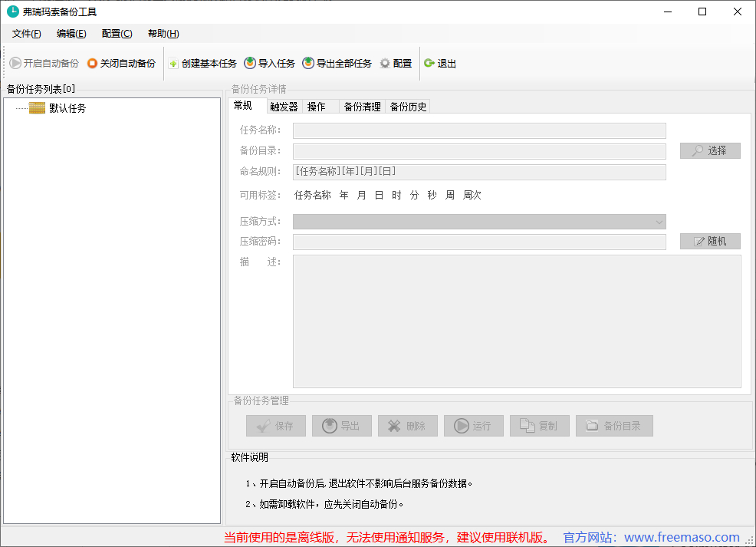
Task: Insert the 周次 available tag
Action: pos(472,196)
